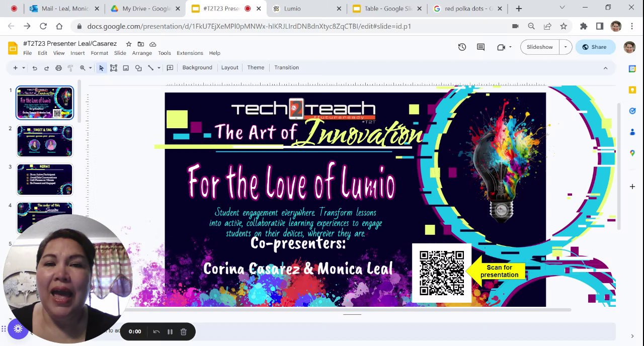This screenshot has width=644, height=346.
Task: Open Slideshow options dropdown arrow
Action: pyautogui.click(x=566, y=47)
